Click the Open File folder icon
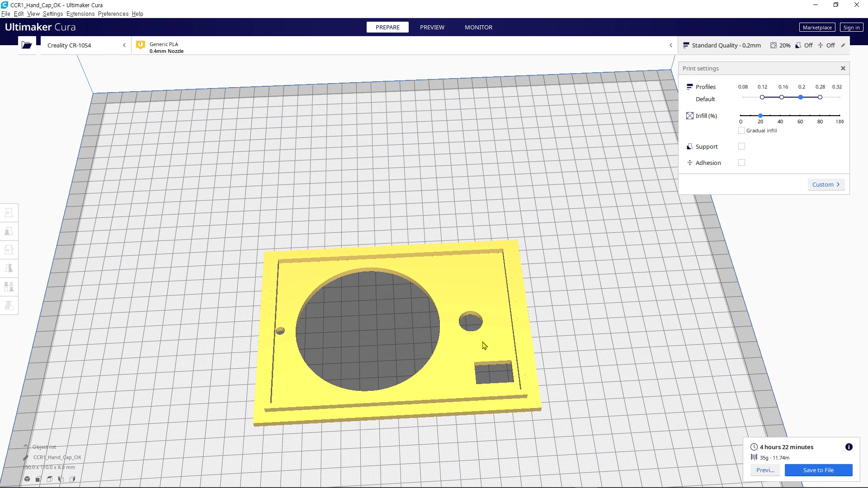Screen dimensions: 868x488 [27, 45]
